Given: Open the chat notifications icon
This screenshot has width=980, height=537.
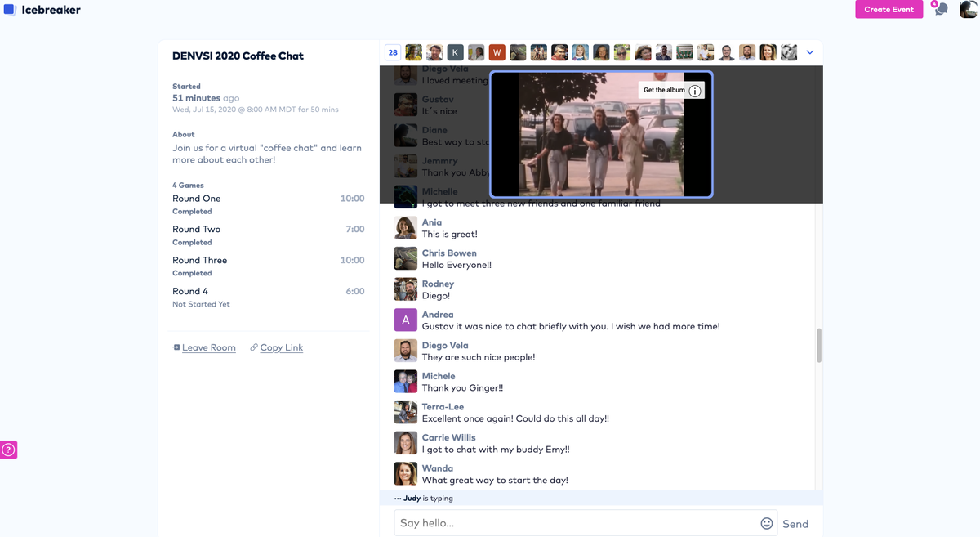Looking at the screenshot, I should 941,9.
